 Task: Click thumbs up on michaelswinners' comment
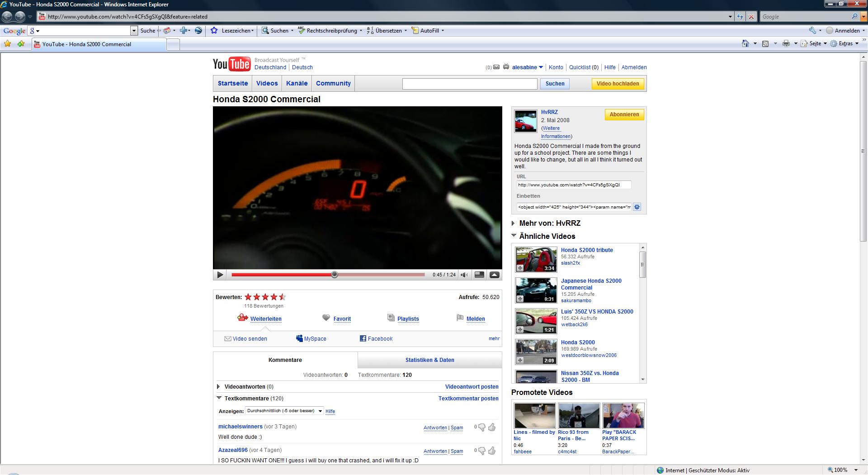click(492, 427)
